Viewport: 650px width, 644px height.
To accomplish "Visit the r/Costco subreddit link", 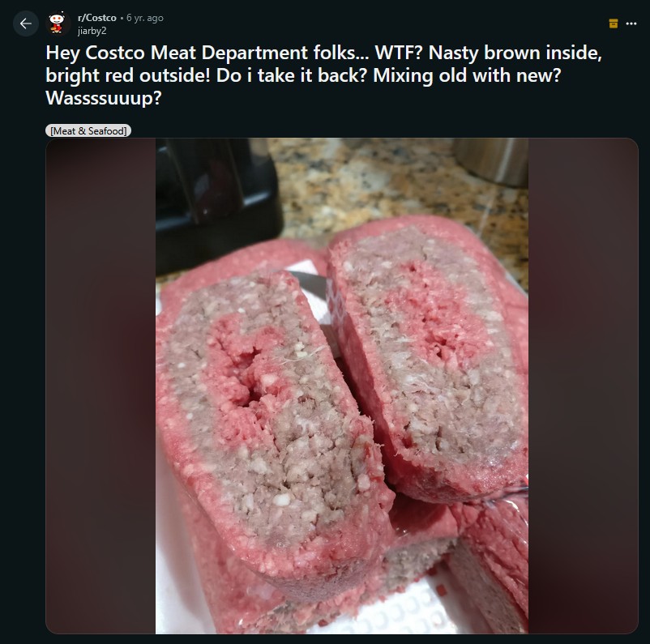I will coord(97,18).
